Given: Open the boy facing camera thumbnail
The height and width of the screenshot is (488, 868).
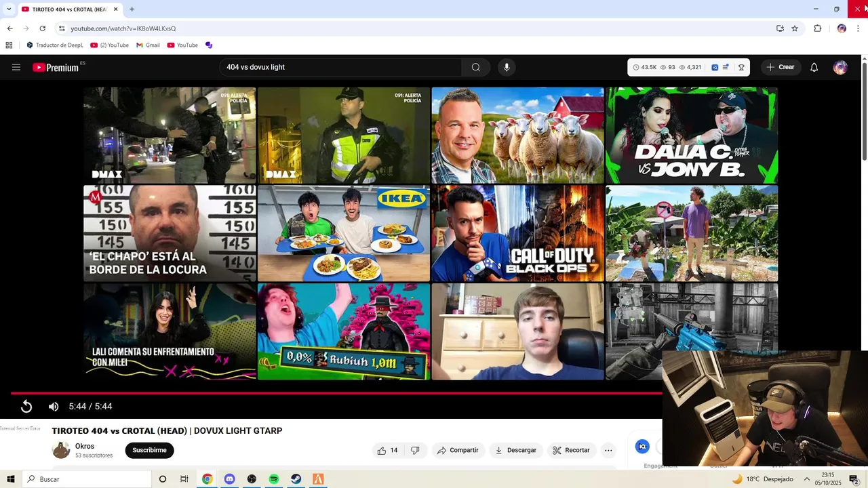Looking at the screenshot, I should coord(517,331).
